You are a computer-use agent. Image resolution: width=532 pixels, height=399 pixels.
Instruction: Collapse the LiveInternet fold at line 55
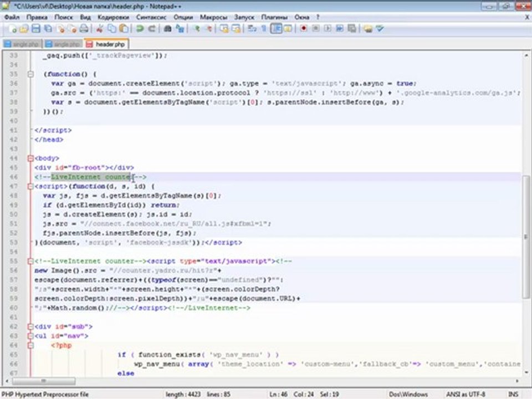(x=30, y=261)
